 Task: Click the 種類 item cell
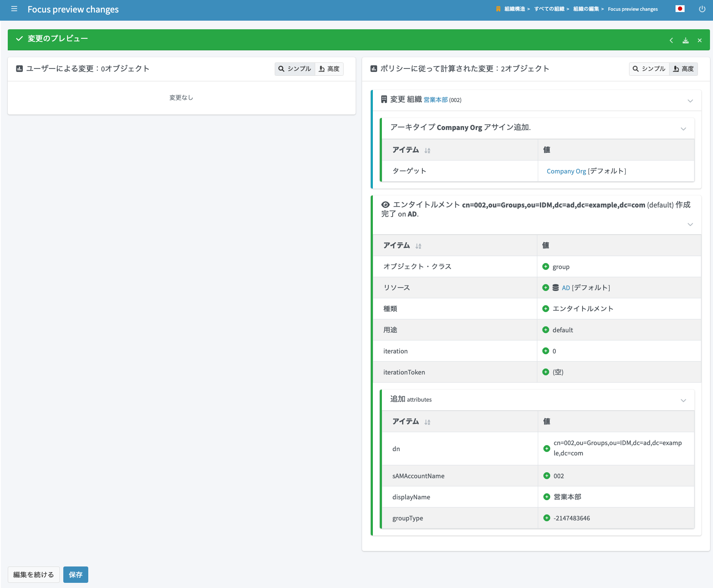click(x=455, y=309)
